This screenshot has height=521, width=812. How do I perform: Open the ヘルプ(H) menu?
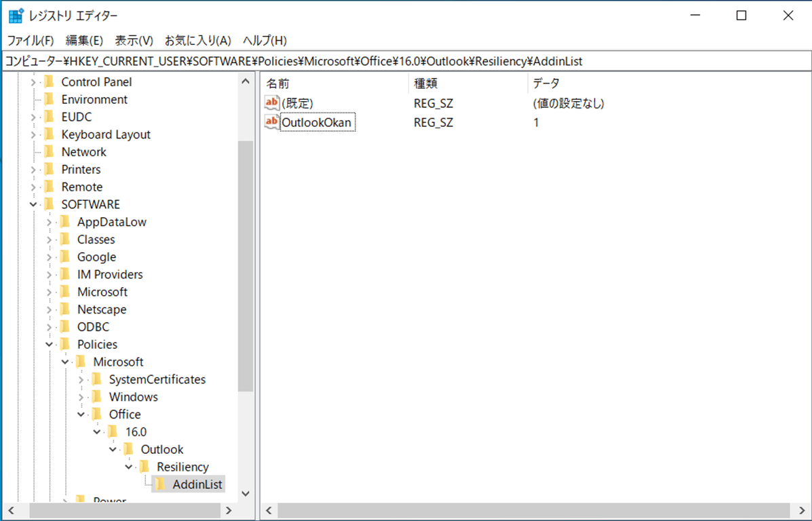click(x=265, y=41)
